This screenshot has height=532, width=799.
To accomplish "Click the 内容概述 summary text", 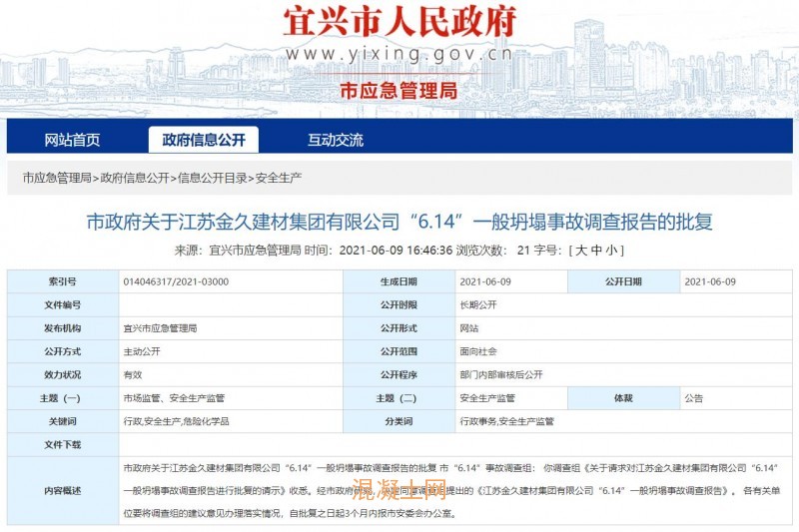I will tap(449, 491).
